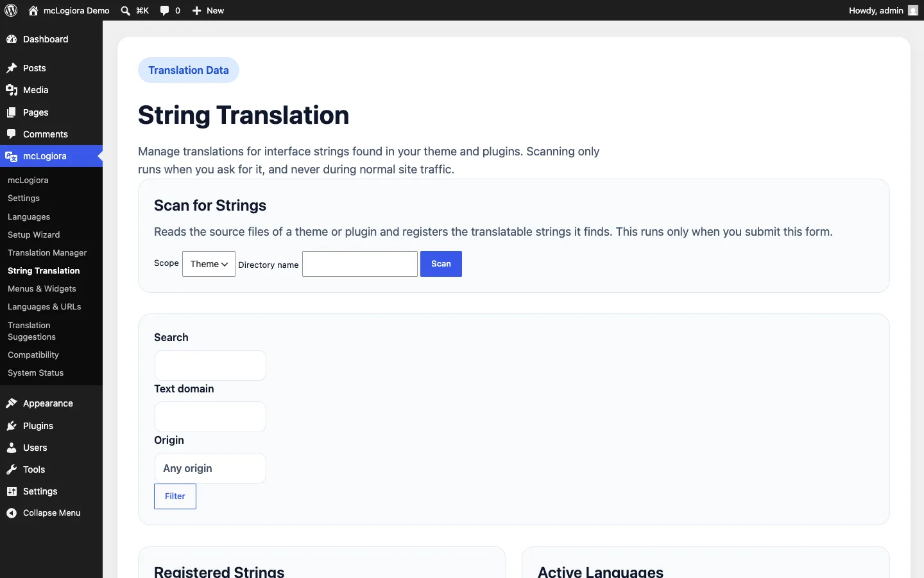Click the Users person icon

click(12, 448)
